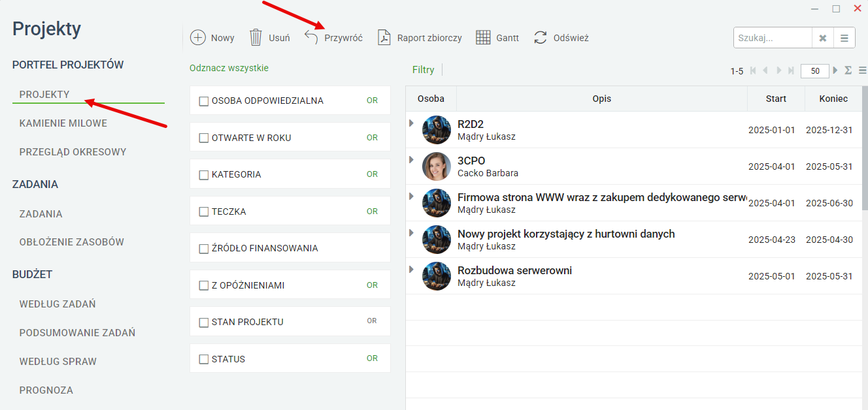
Task: Toggle OR operator on KATEGORIA filter
Action: tap(372, 174)
